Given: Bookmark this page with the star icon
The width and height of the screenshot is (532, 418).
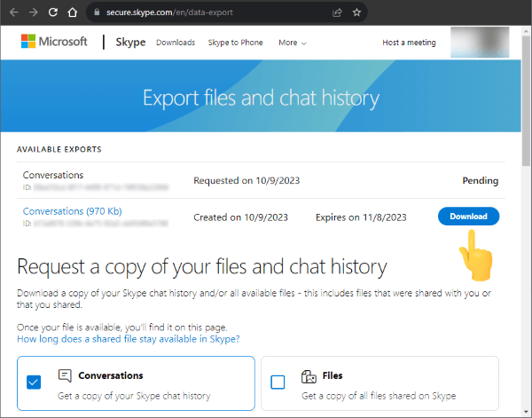Looking at the screenshot, I should (356, 12).
